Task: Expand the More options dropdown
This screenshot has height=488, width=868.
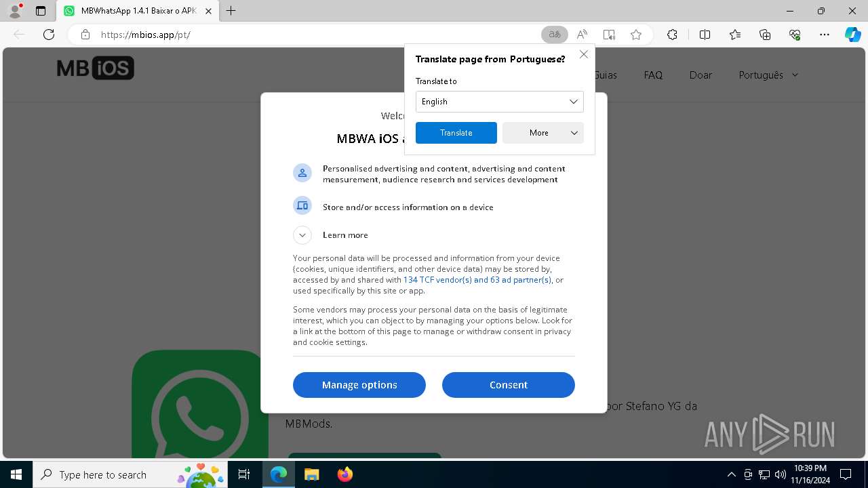Action: pyautogui.click(x=542, y=133)
